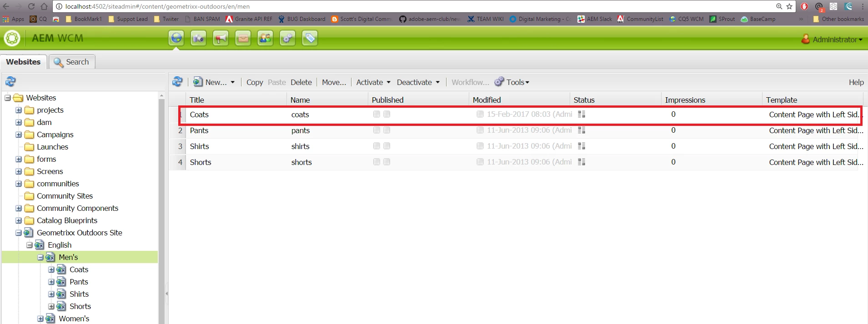Click the Workflow... button
The width and height of the screenshot is (868, 324).
click(x=470, y=82)
